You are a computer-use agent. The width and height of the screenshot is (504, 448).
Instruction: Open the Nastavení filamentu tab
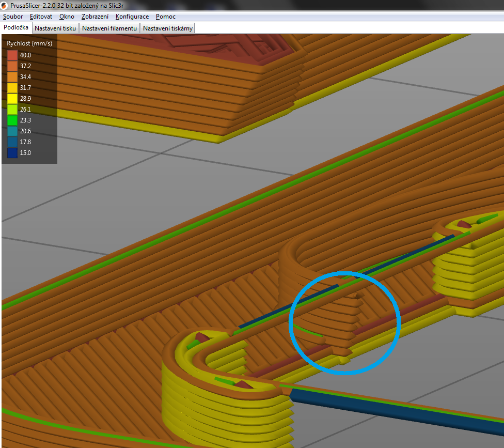point(109,28)
